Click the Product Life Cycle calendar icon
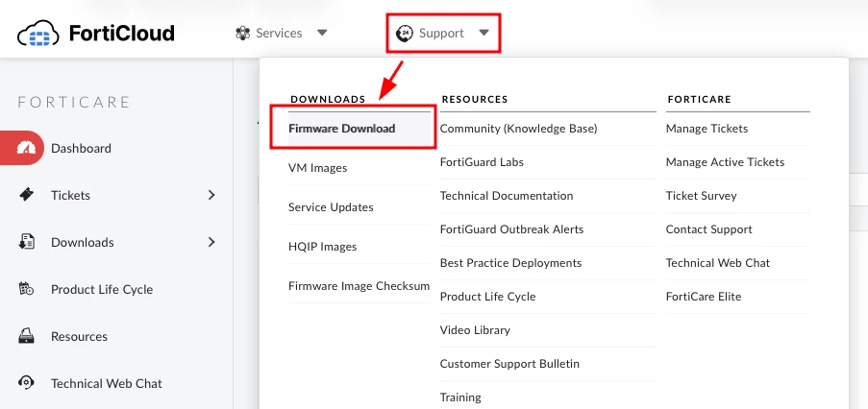Image resolution: width=868 pixels, height=409 pixels. click(26, 289)
